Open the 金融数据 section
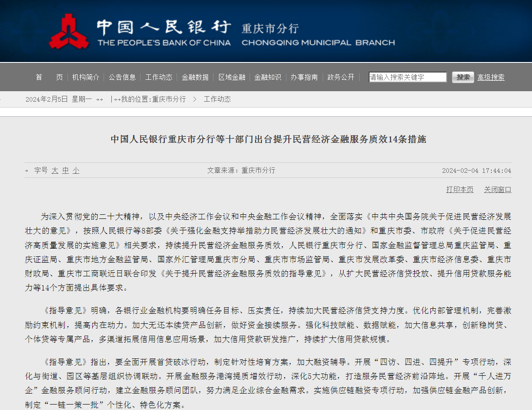This screenshot has height=410, width=532. point(195,77)
